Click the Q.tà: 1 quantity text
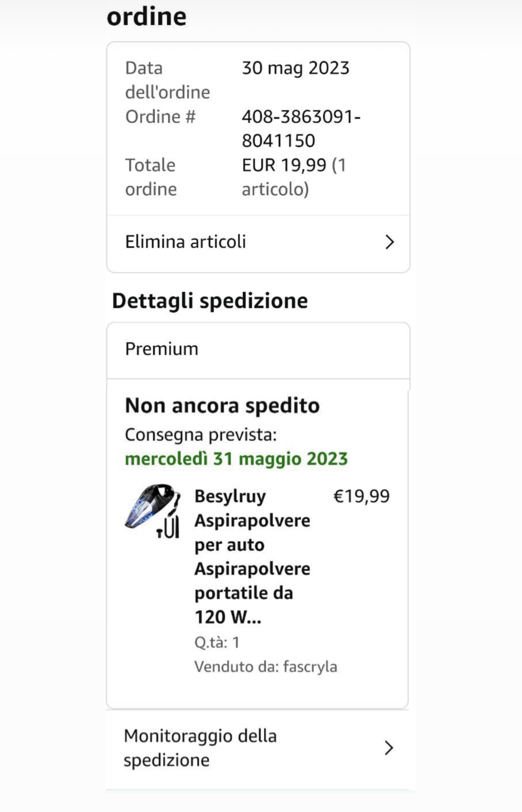 (217, 642)
